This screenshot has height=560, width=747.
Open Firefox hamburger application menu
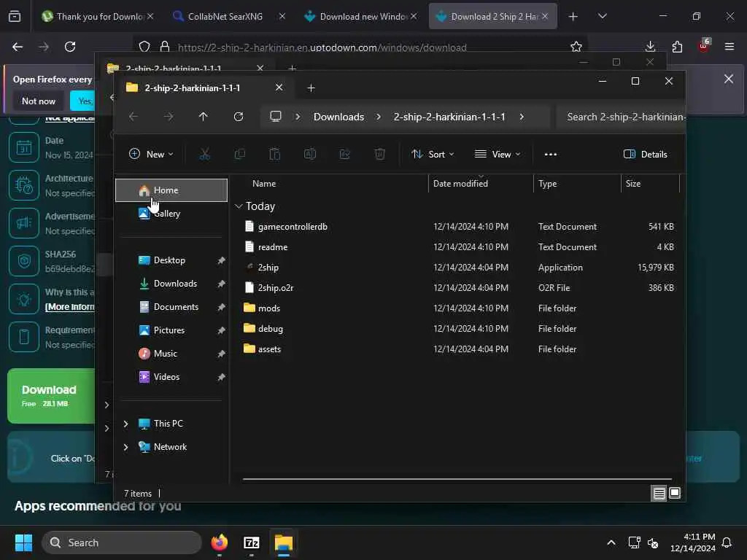point(729,47)
